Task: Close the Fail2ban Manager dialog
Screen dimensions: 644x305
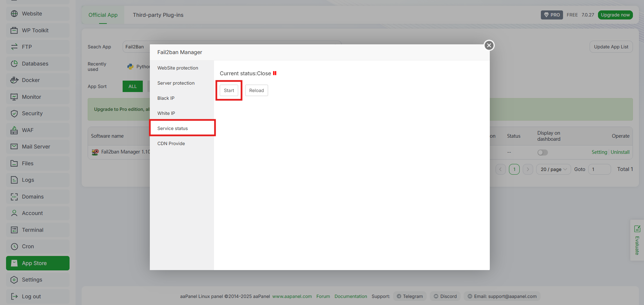Action: click(489, 45)
